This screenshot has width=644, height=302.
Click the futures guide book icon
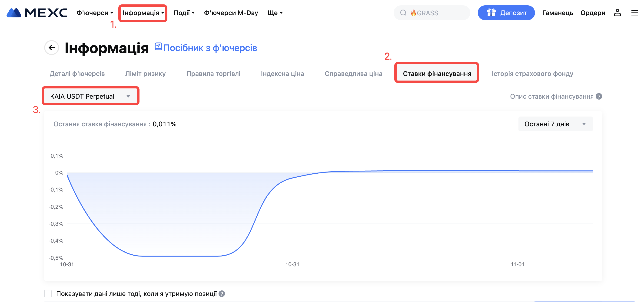click(x=158, y=46)
